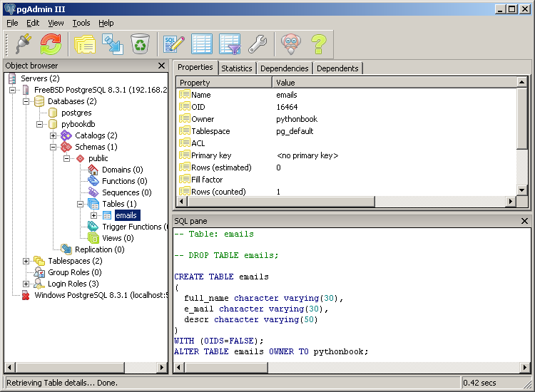The height and width of the screenshot is (392, 535).
Task: Click the create new object toolbar icon
Action: click(113, 44)
